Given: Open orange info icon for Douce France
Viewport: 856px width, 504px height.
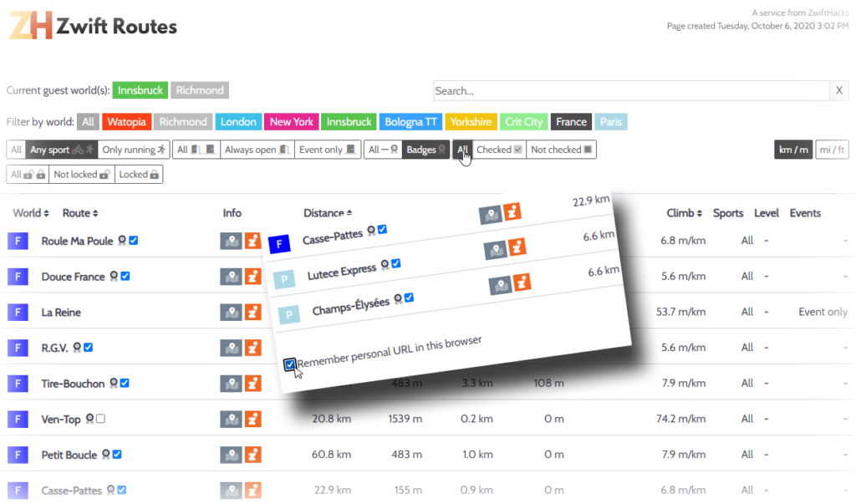Looking at the screenshot, I should point(252,277).
